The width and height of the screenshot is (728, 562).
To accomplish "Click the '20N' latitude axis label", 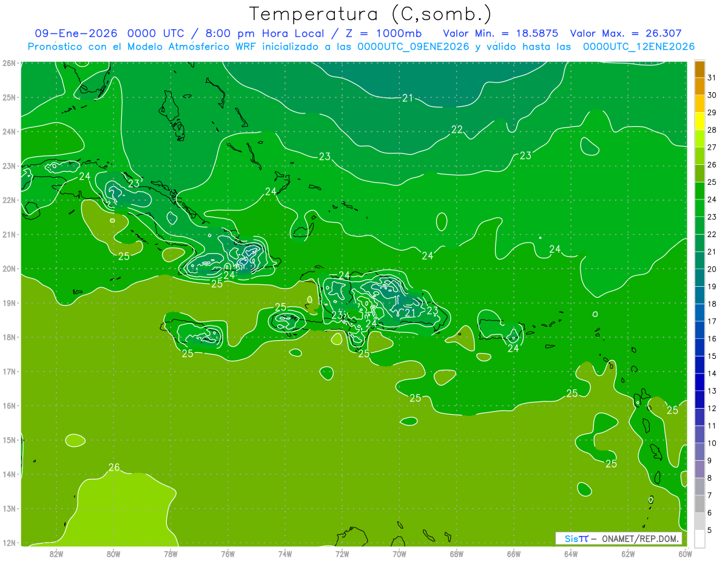I will pyautogui.click(x=8, y=269).
